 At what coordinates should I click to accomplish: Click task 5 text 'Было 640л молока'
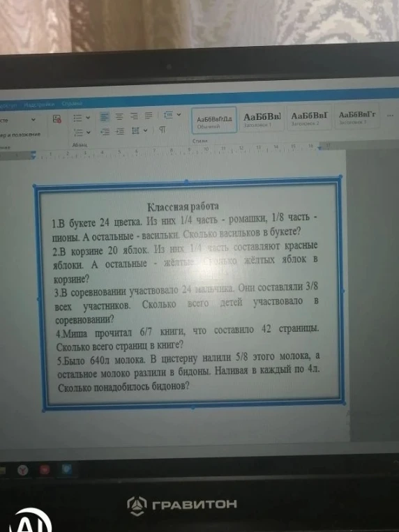(189, 372)
